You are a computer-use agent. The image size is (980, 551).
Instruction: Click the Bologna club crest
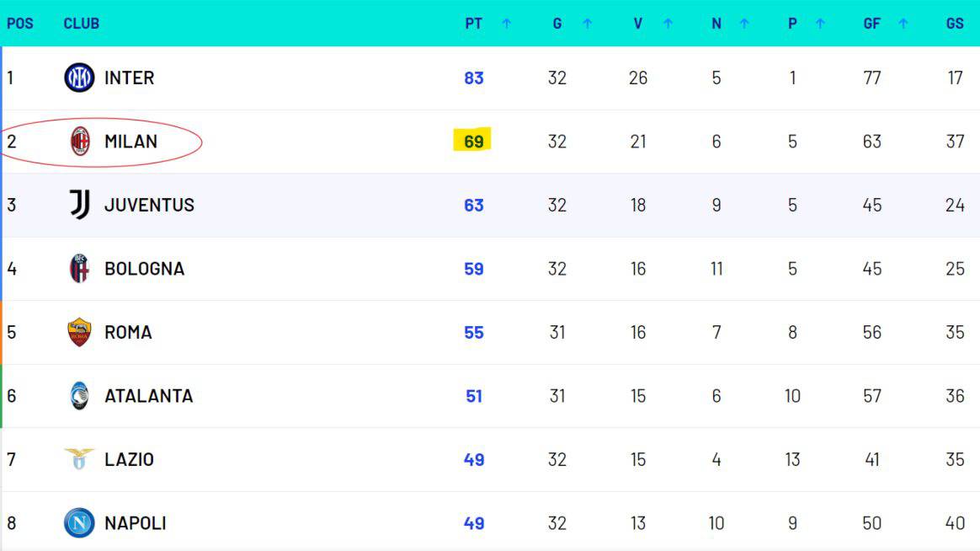pos(79,269)
